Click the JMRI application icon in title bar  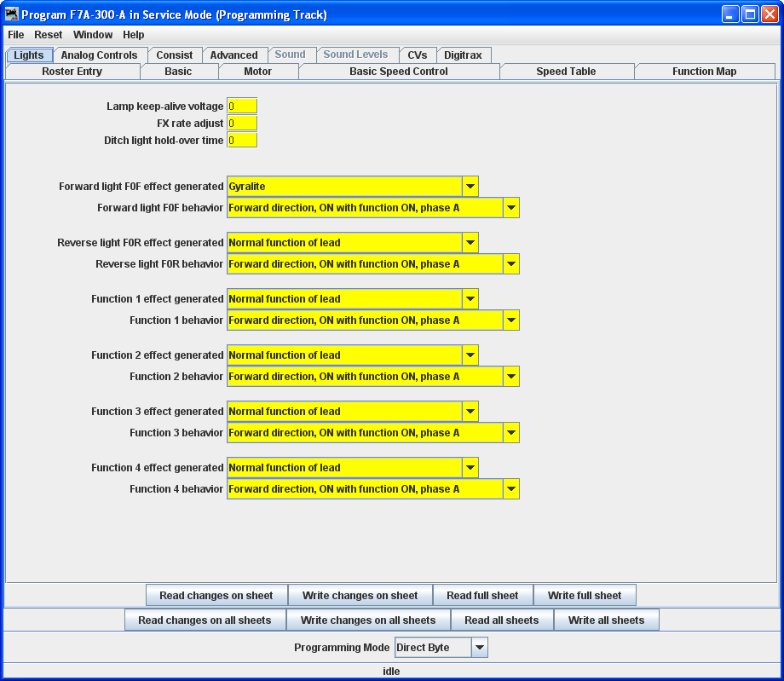point(12,14)
